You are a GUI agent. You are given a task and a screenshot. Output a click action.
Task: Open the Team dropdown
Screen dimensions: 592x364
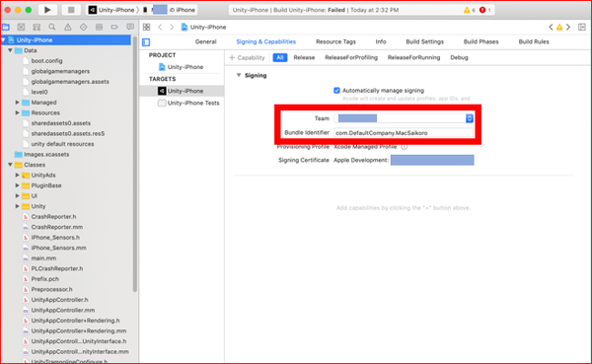coord(404,118)
